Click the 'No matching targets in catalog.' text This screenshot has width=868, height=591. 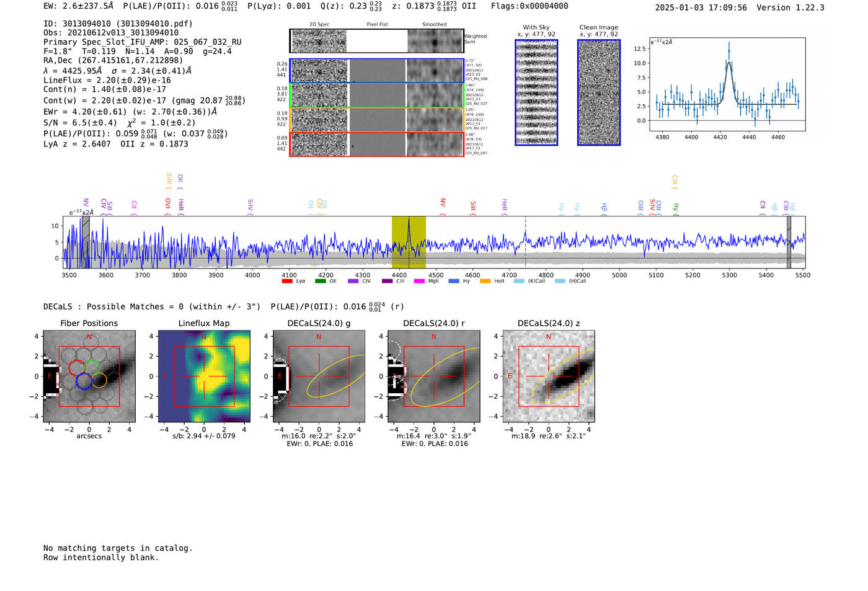[118, 548]
